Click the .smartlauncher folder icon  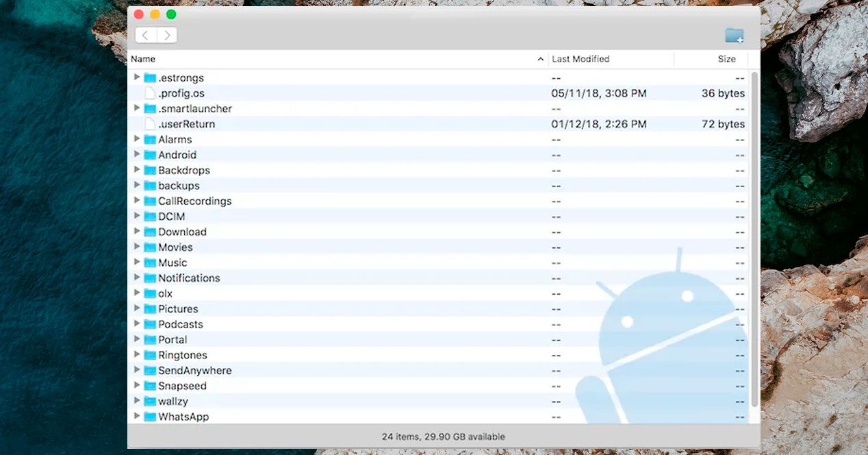pyautogui.click(x=150, y=108)
